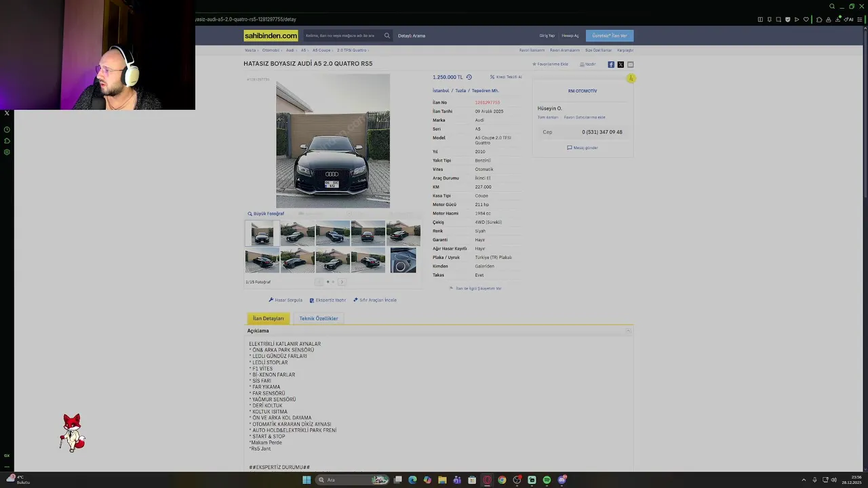Open Favori Aramalarım menu item
The width and height of the screenshot is (868, 488).
565,50
